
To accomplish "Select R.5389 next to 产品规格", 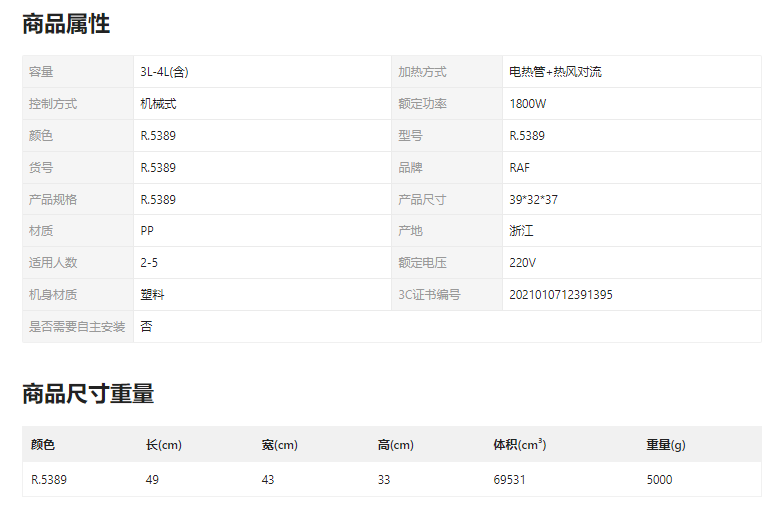I will 158,200.
